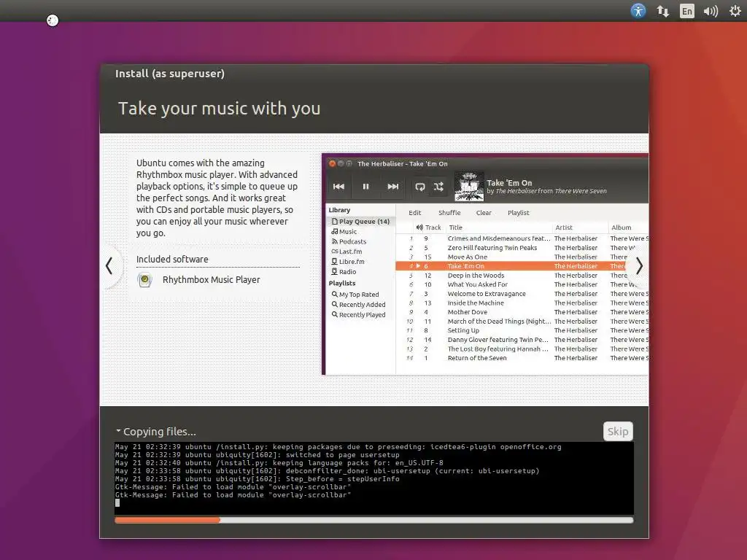This screenshot has height=560, width=747.
Task: Click the Take your music with you heading
Action: tap(219, 109)
